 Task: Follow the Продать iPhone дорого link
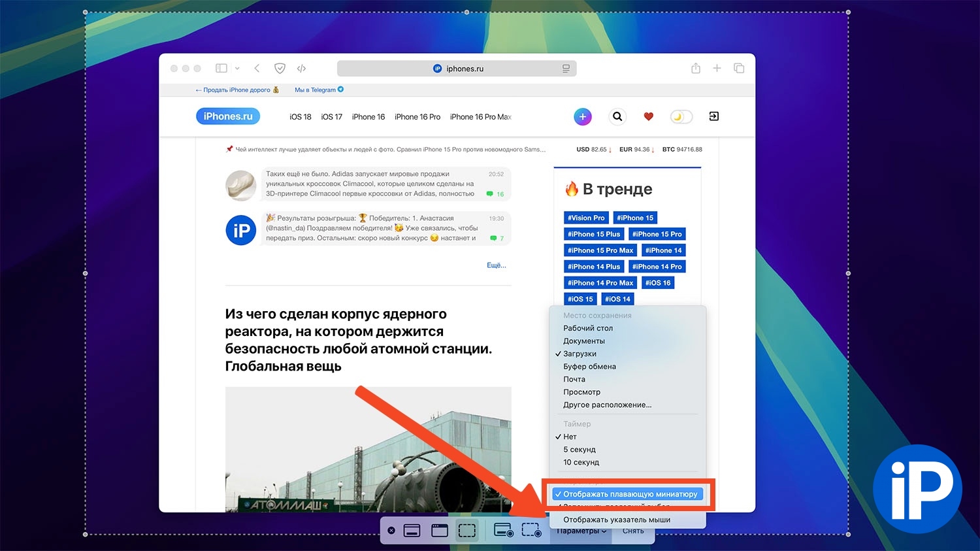pyautogui.click(x=237, y=90)
